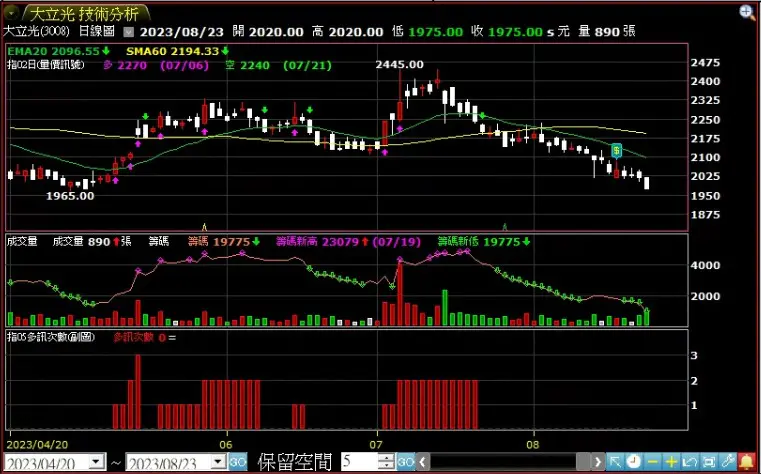Image resolution: width=761 pixels, height=474 pixels.
Task: Click the 1965.00 low price label
Action: tap(70, 196)
